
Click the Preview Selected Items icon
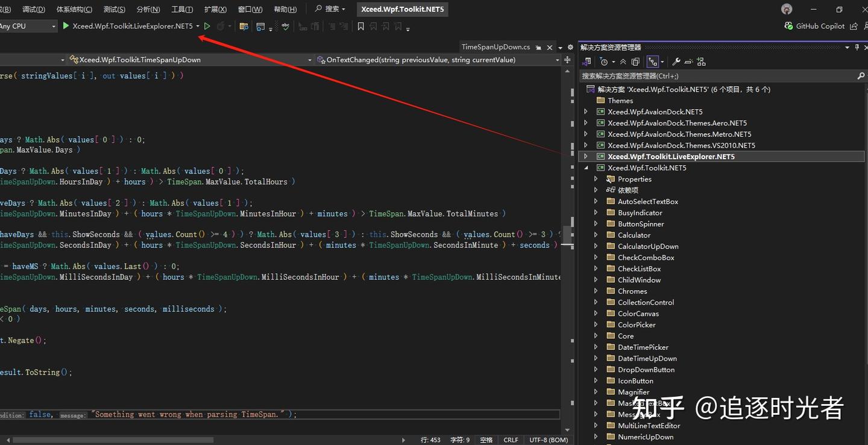[x=688, y=62]
